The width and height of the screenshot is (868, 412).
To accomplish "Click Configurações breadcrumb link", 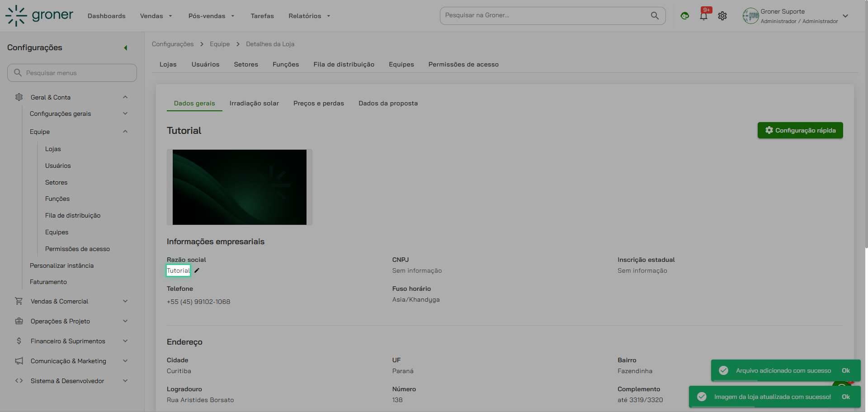I will [173, 44].
